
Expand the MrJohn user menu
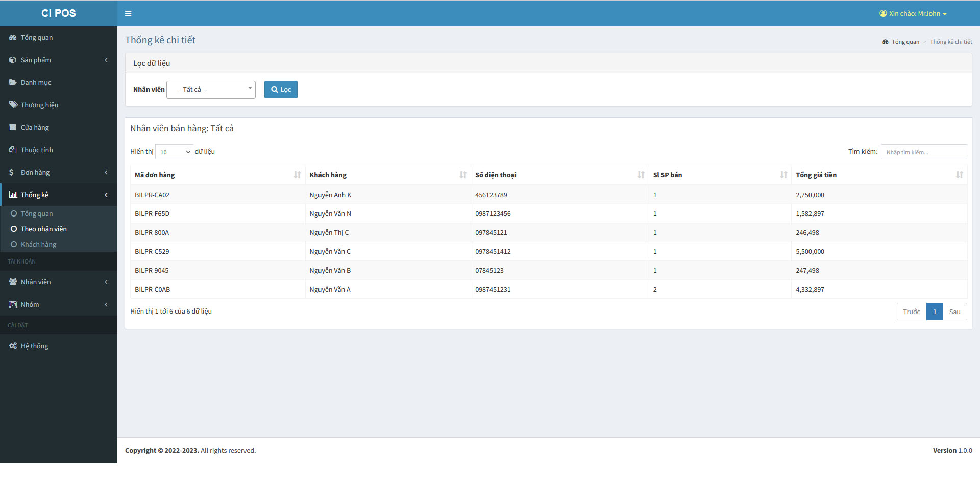point(913,13)
